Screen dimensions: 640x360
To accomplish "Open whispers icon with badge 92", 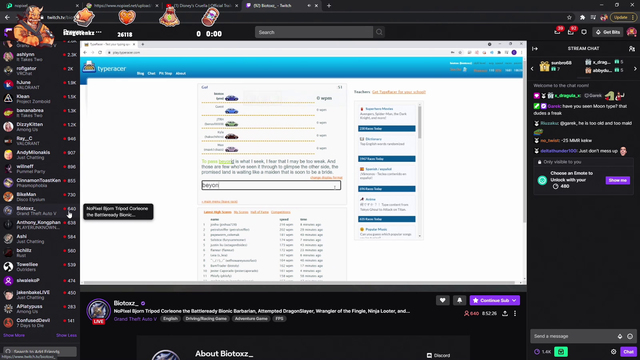I will tap(571, 32).
